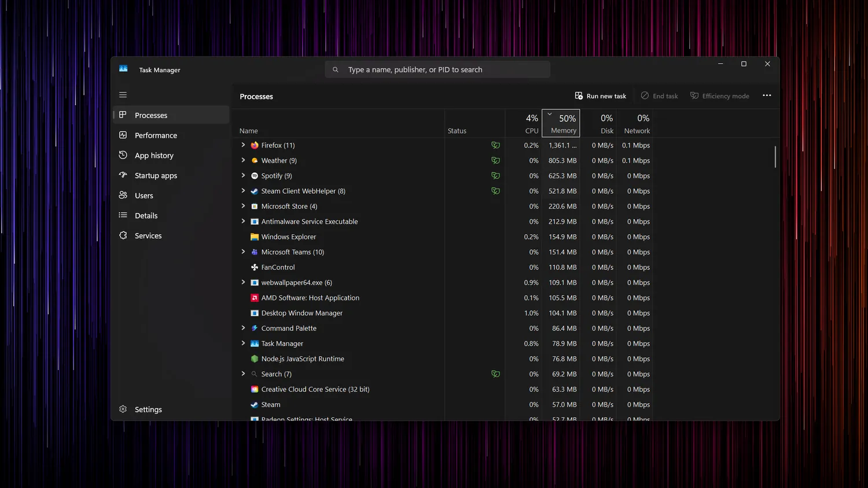This screenshot has height=488, width=868.
Task: Click the Firefox process icon
Action: coord(255,145)
